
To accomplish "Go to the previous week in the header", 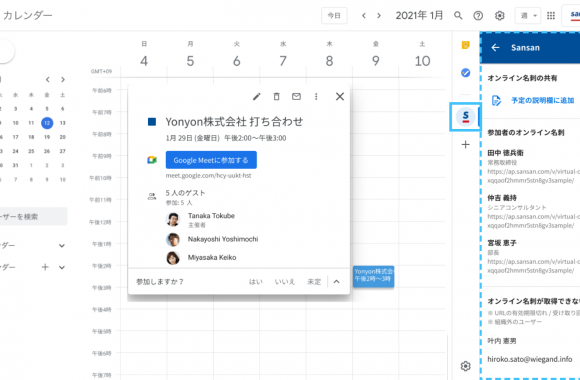I will click(x=364, y=16).
